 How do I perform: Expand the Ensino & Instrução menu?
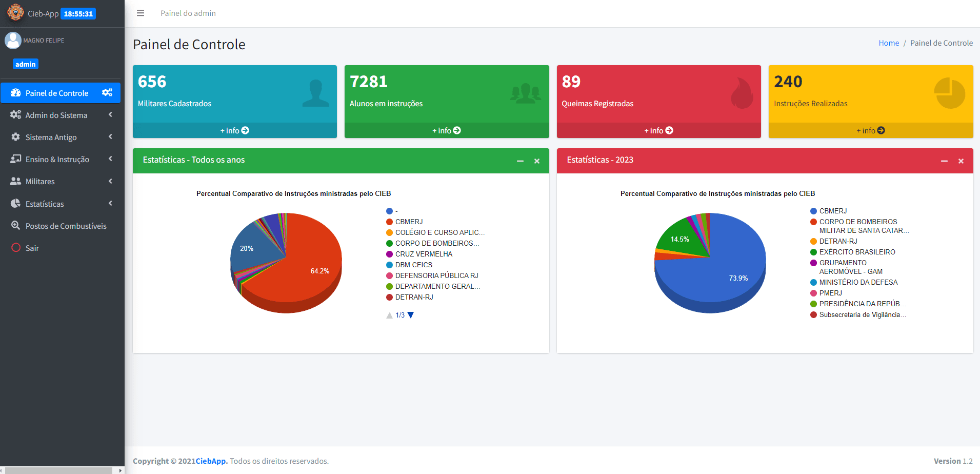(x=57, y=160)
